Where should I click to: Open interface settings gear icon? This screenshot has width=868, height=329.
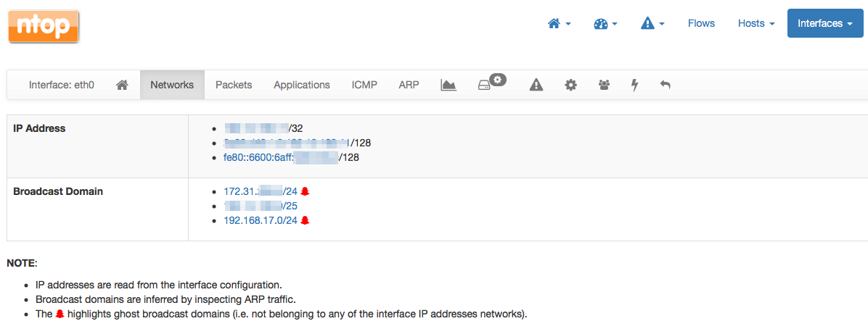pos(570,86)
